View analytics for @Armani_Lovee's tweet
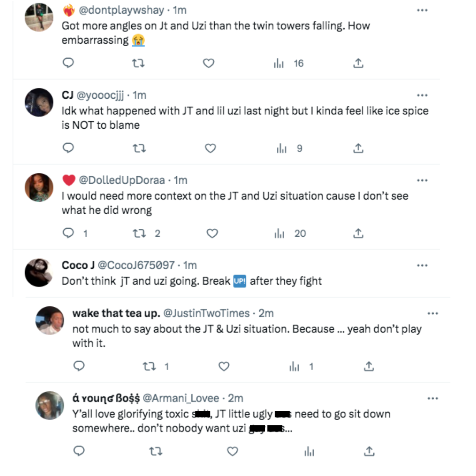Image resolution: width=476 pixels, height=476 pixels. coord(309,451)
